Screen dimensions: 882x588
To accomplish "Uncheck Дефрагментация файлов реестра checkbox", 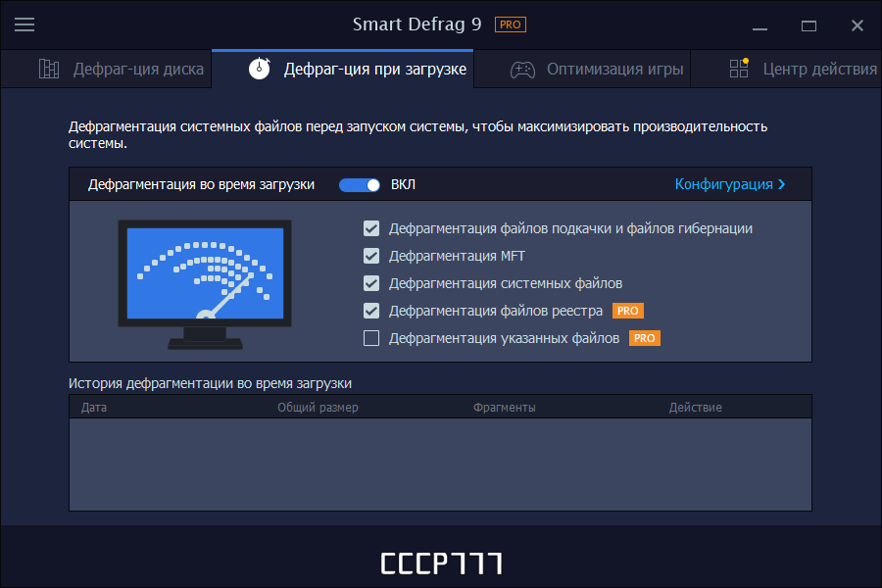I will (371, 311).
